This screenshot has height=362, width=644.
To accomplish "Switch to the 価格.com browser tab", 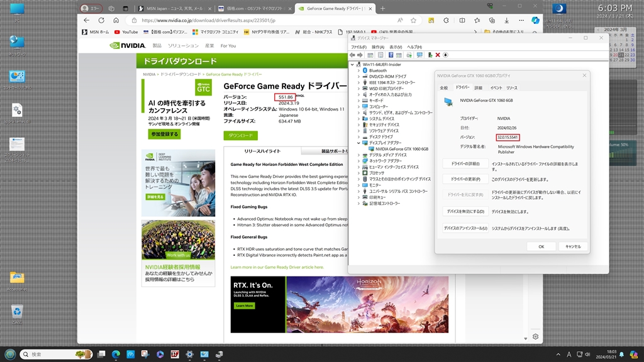I will click(255, 8).
